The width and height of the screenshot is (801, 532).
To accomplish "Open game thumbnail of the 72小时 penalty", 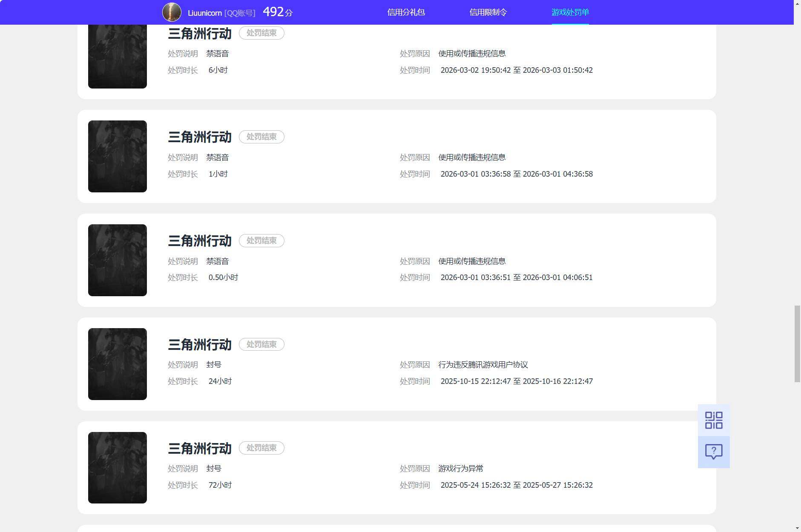I will 118,468.
